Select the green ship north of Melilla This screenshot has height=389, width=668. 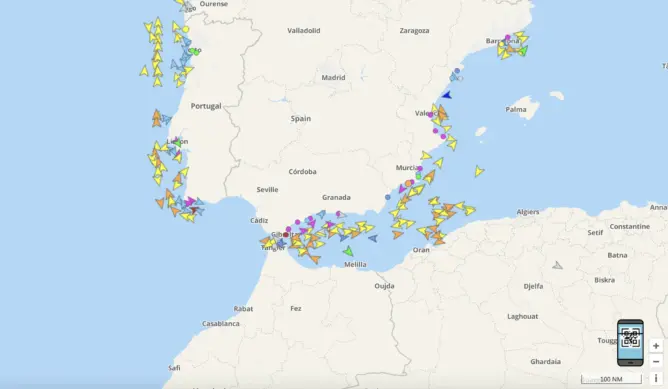pos(348,251)
